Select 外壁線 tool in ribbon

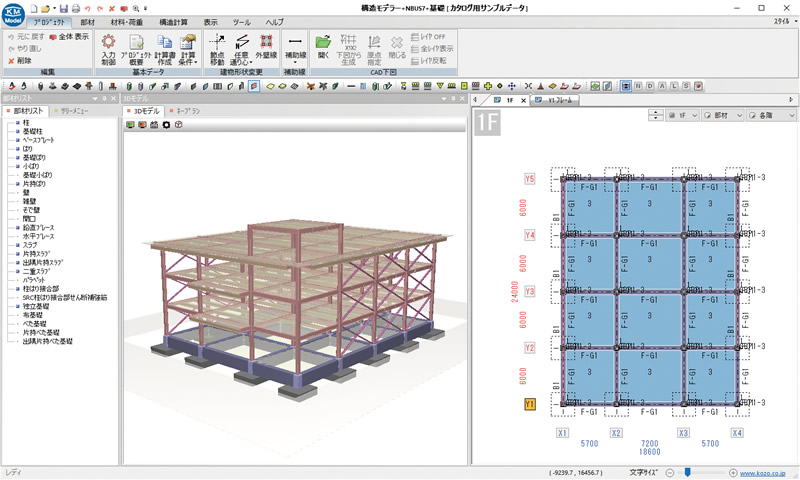(x=266, y=46)
